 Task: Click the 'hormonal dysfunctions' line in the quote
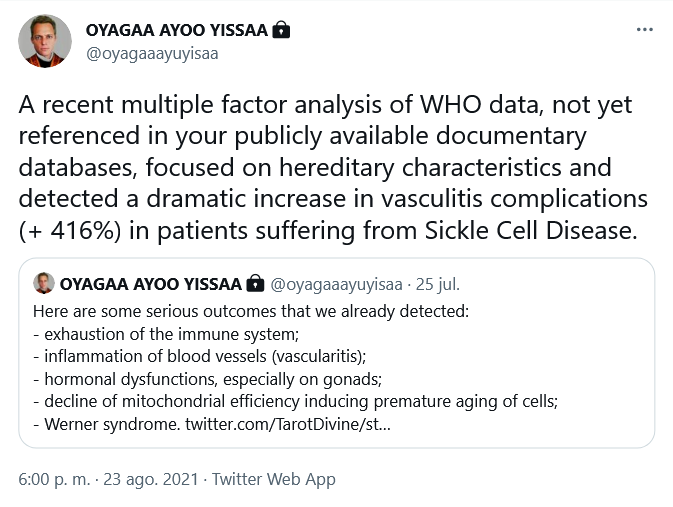coord(207,379)
